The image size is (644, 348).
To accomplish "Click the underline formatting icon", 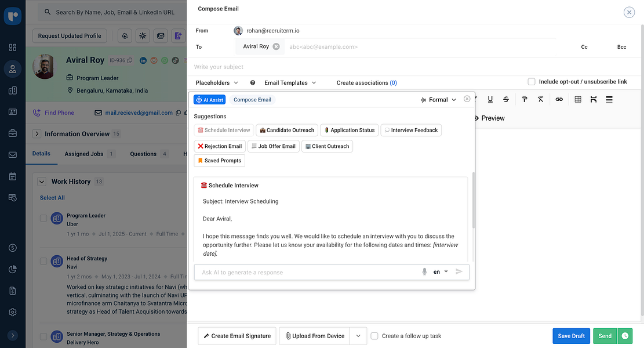I will 490,99.
